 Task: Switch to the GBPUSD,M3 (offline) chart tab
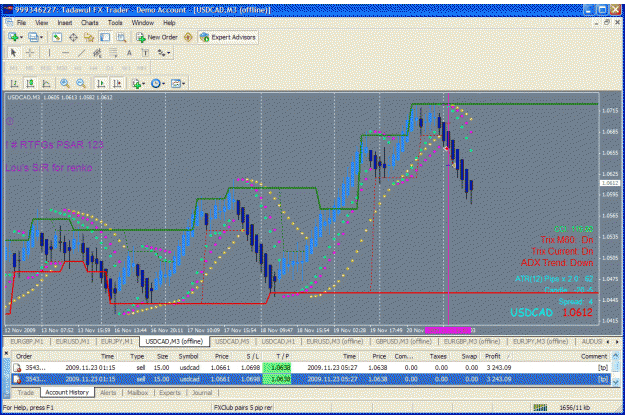point(403,342)
